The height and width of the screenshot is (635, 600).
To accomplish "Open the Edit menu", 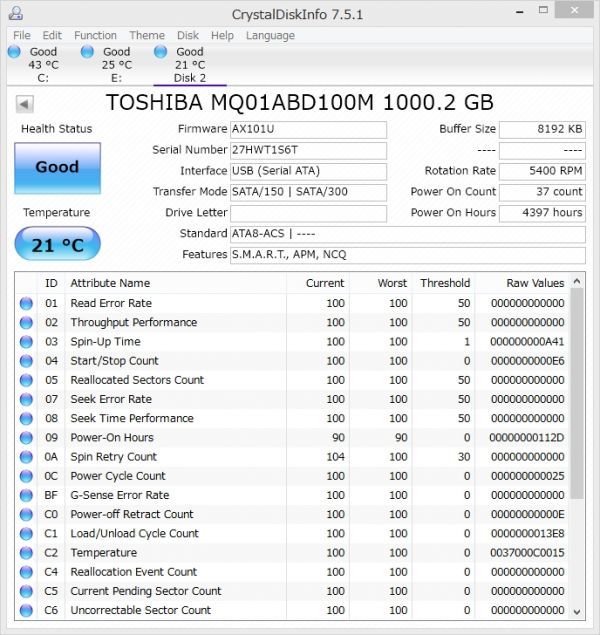I will [x=52, y=36].
